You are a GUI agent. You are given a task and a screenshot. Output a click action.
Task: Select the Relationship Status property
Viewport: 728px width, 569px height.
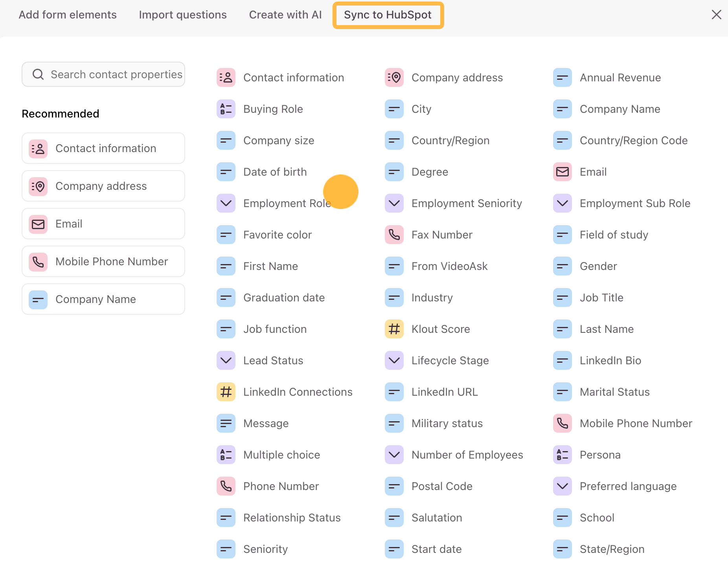pos(279,518)
